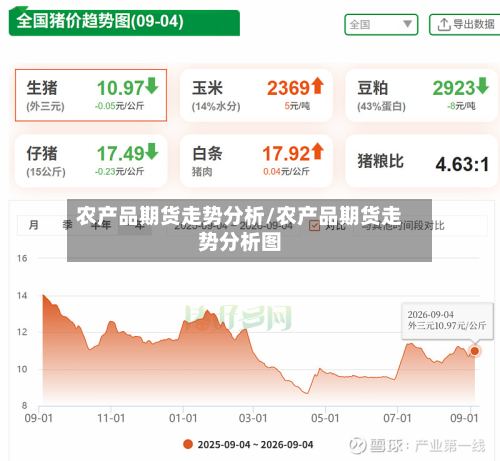This screenshot has width=500, height=461.
Task: Click the 2026-09-04 price tooltip box
Action: [447, 321]
